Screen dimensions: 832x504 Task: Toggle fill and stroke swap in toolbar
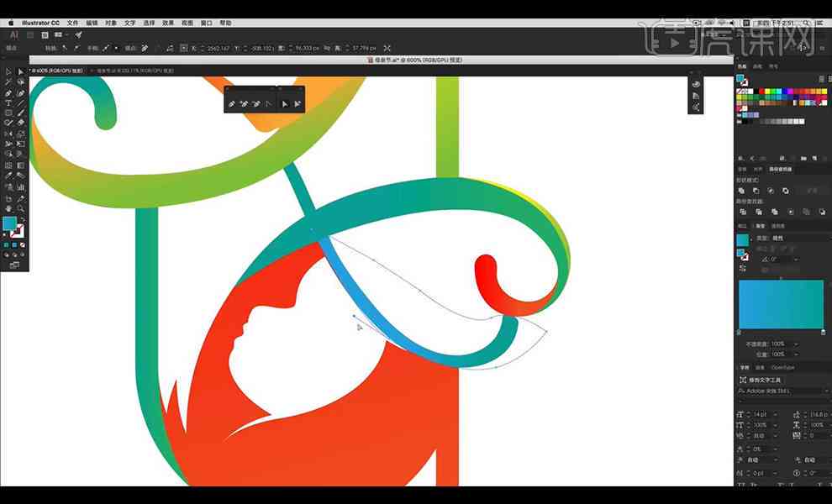click(23, 219)
